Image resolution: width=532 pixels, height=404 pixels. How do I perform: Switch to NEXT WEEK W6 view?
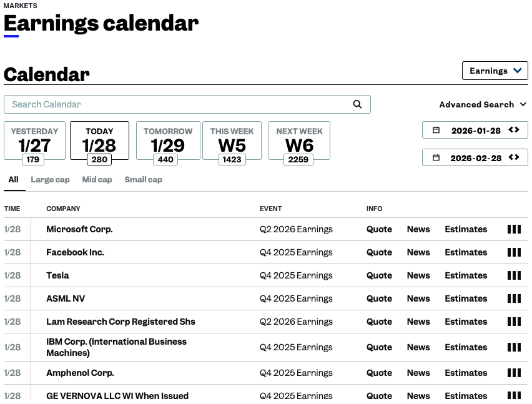[299, 140]
